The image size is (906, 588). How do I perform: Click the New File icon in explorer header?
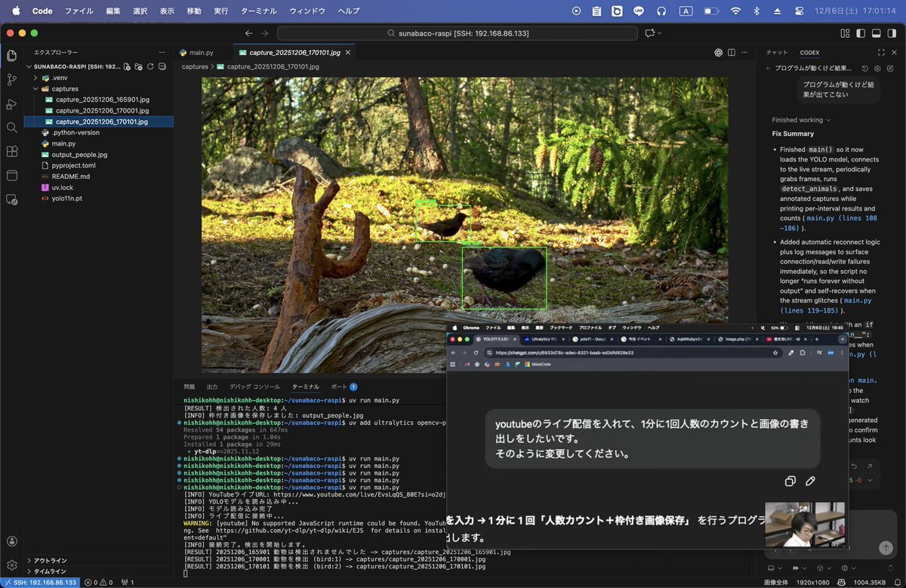click(x=127, y=66)
